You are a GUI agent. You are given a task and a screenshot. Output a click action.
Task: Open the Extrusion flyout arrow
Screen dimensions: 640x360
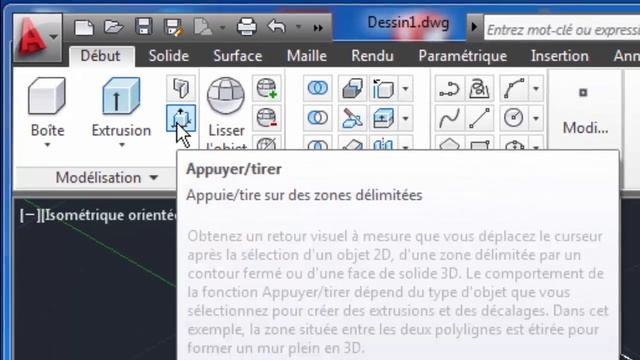pyautogui.click(x=122, y=145)
